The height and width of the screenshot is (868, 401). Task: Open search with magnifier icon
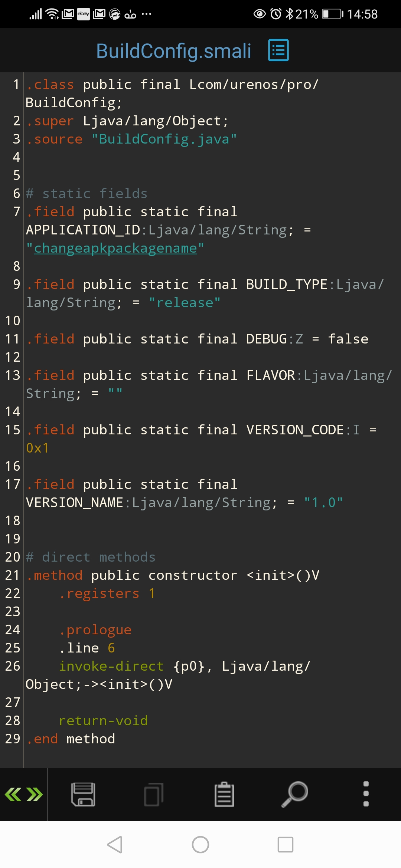pos(295,794)
